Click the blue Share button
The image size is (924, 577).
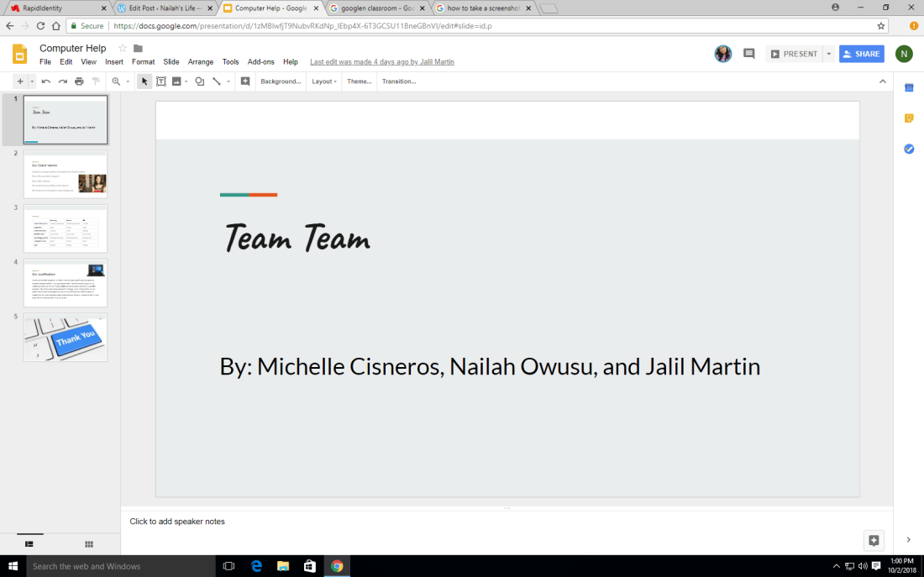coord(861,54)
